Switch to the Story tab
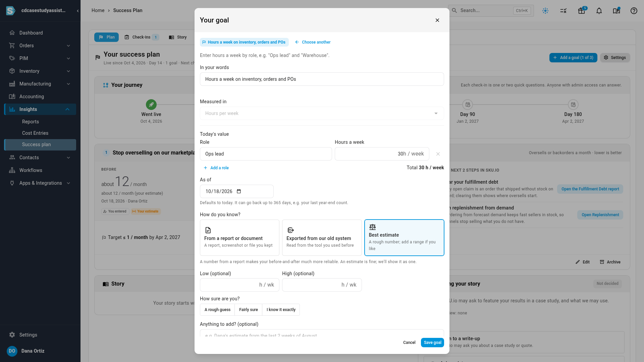The width and height of the screenshot is (644, 362). [178, 37]
